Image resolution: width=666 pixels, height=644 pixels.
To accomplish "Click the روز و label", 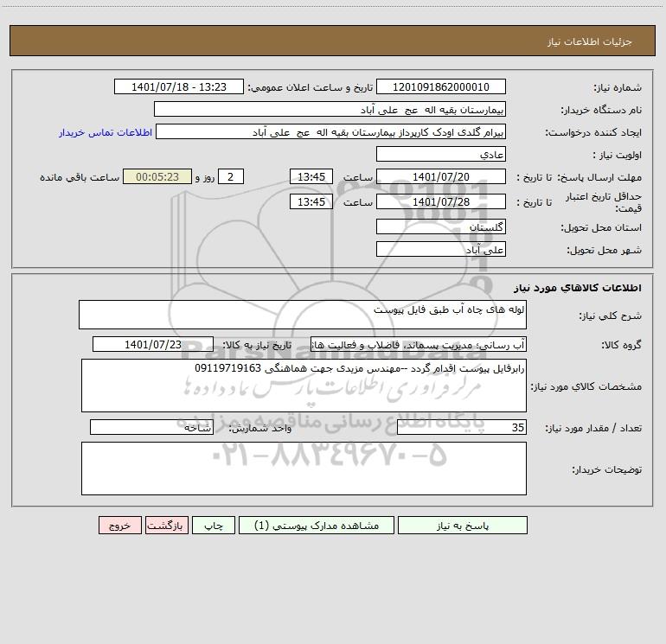I will tap(205, 177).
